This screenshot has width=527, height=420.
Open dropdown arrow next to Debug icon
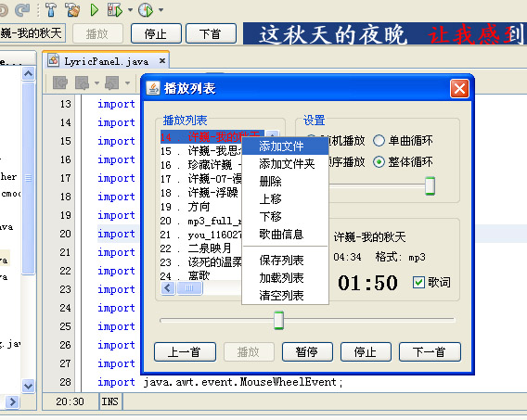coord(130,10)
